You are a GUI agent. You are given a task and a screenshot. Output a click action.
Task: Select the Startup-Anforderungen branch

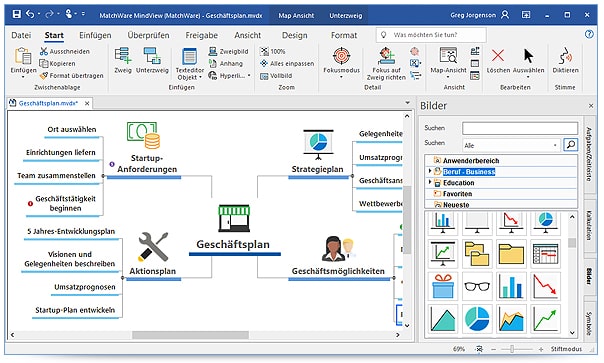point(147,164)
